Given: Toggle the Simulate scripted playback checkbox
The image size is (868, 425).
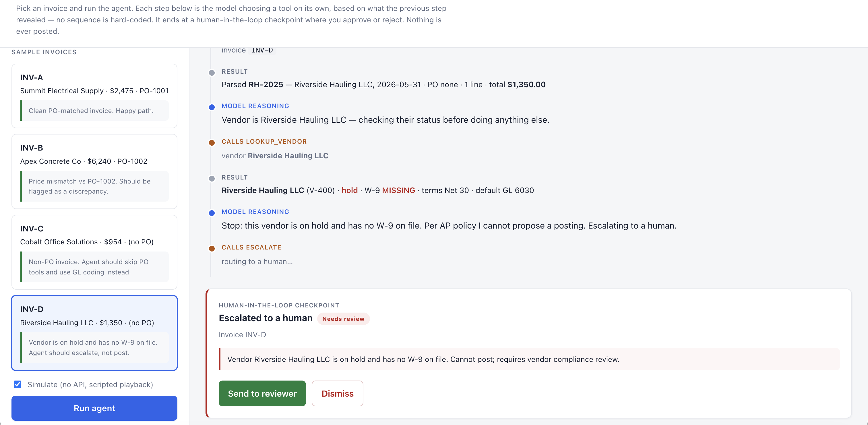Looking at the screenshot, I should point(18,384).
